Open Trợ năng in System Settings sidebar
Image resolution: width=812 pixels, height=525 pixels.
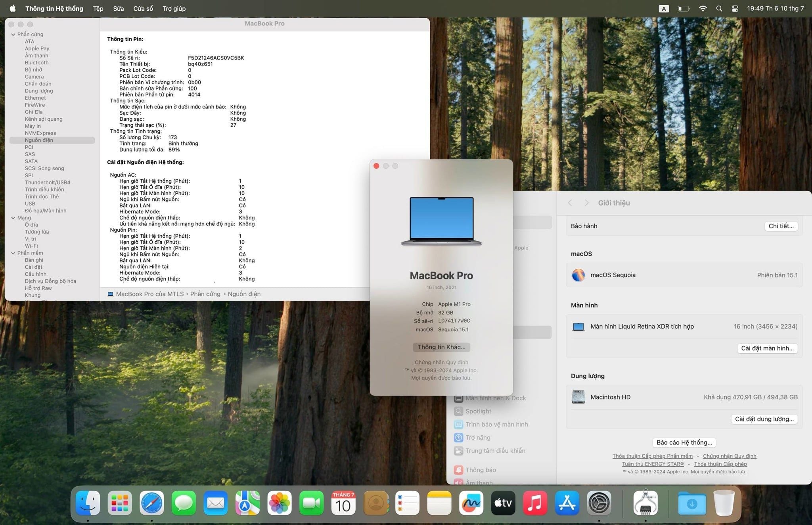click(x=472, y=438)
